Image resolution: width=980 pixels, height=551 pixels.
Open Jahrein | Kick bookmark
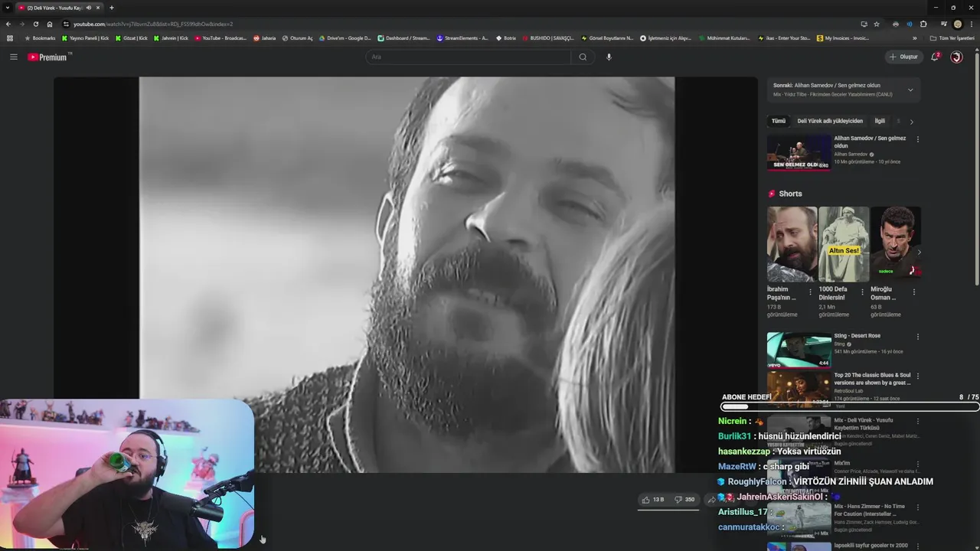171,38
